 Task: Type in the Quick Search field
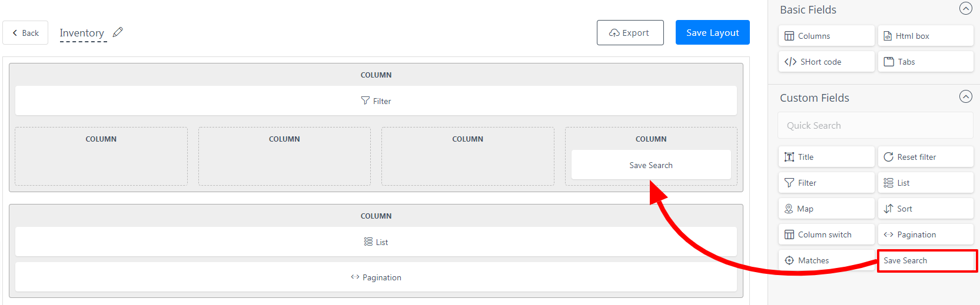coord(875,126)
